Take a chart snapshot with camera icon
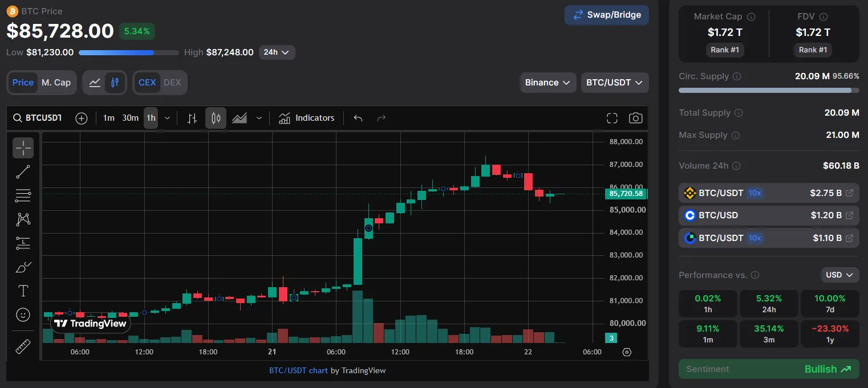Screen dimensions: 868x388 pos(635,118)
